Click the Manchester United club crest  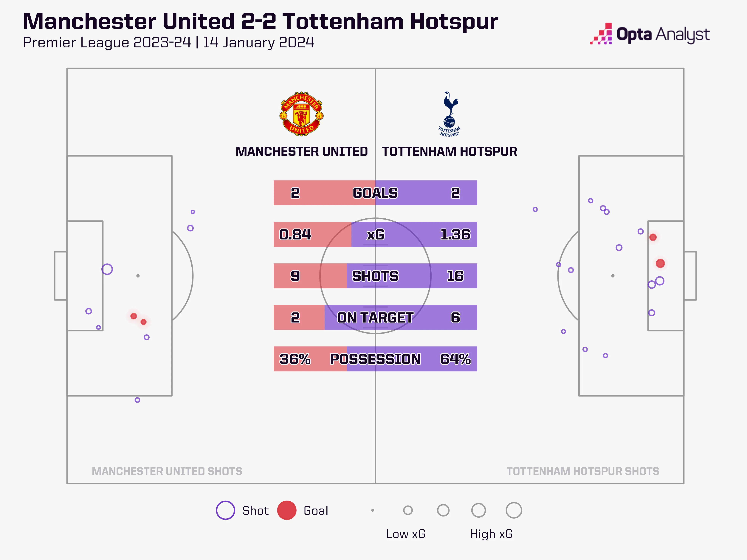point(301,114)
